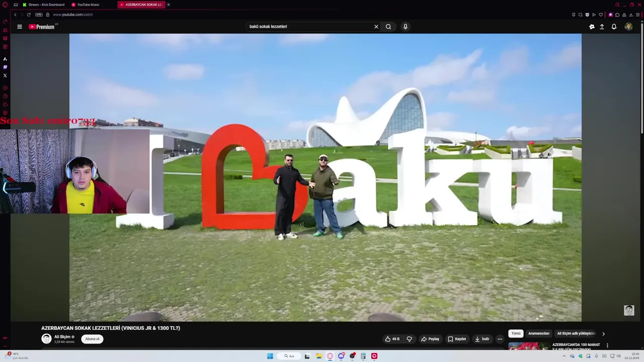Take a snapshot with the camera toolbar icon
The height and width of the screenshot is (362, 644).
click(581, 15)
